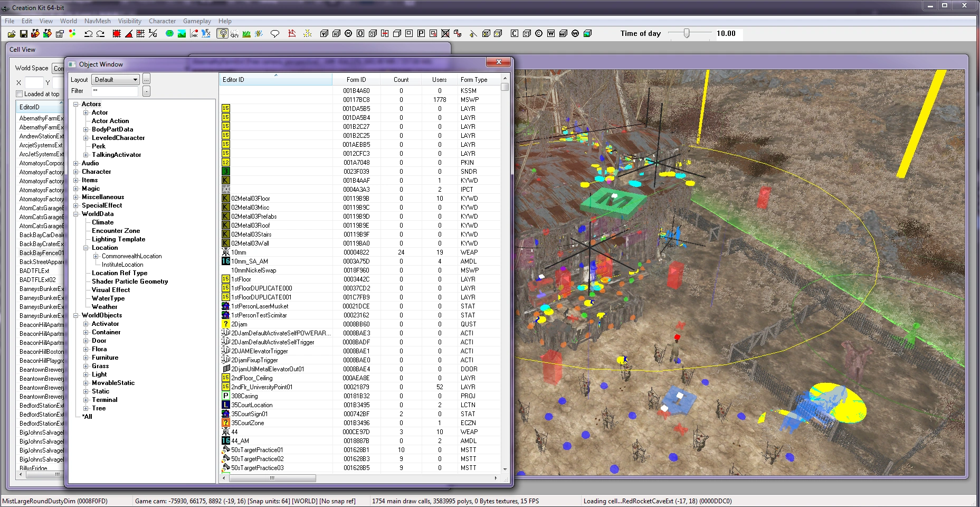Viewport: 980px width, 507px height.
Task: Click the Save plugin toolbar icon
Action: pyautogui.click(x=23, y=34)
